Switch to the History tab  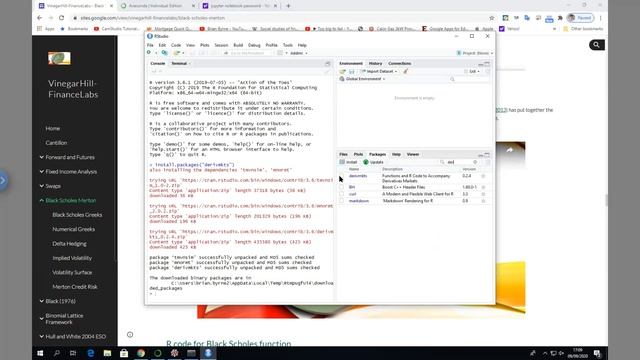[x=376, y=64]
